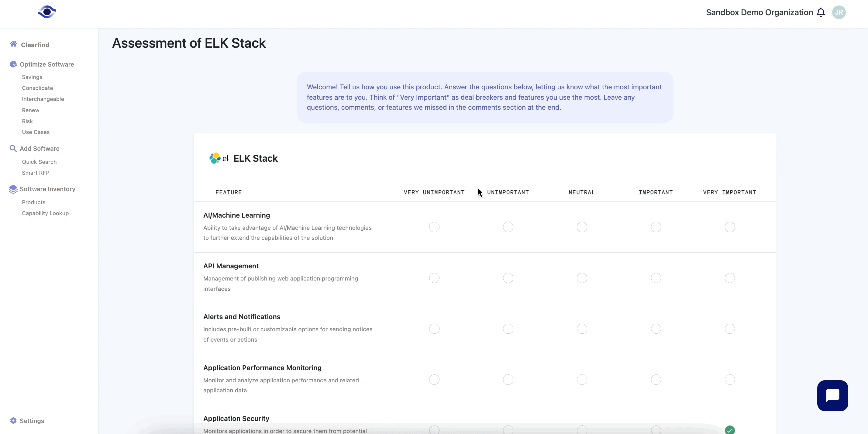Click the IMPORTANT column header
This screenshot has width=868, height=434.
(x=655, y=192)
